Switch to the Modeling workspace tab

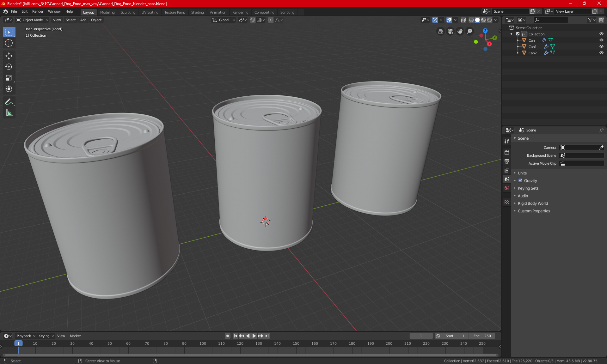point(107,12)
